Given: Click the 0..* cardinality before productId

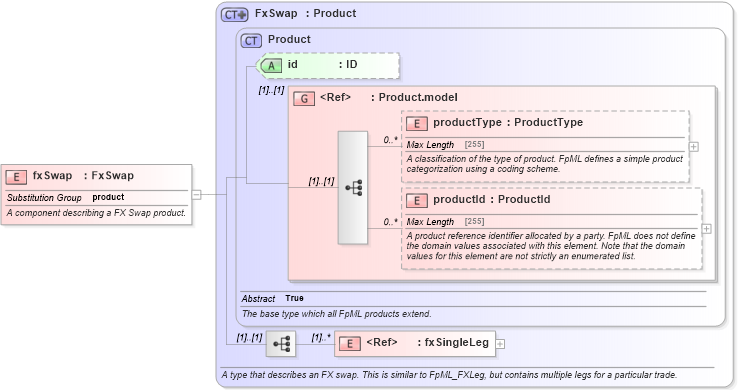Looking at the screenshot, I should (390, 222).
